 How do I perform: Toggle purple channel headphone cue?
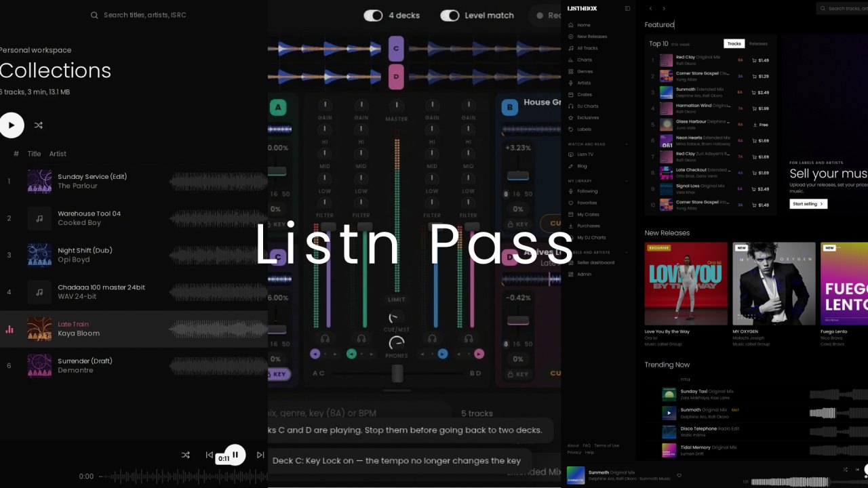coord(325,338)
